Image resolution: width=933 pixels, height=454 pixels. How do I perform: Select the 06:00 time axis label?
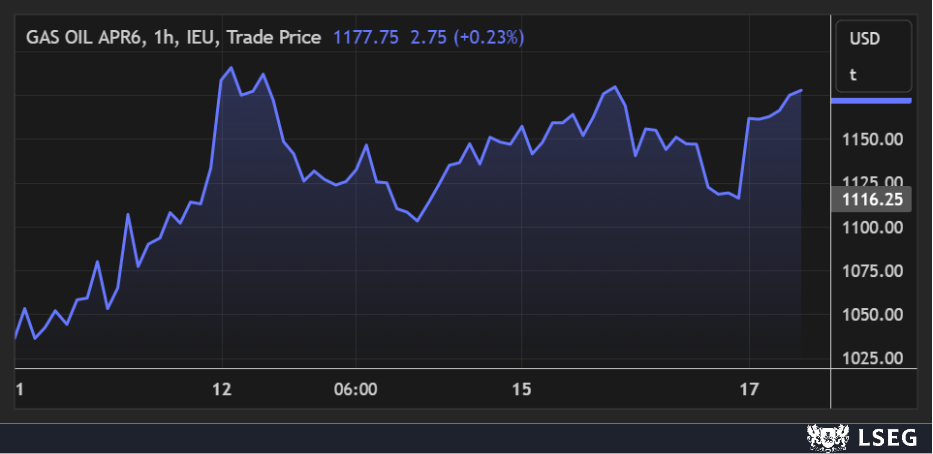(x=356, y=389)
